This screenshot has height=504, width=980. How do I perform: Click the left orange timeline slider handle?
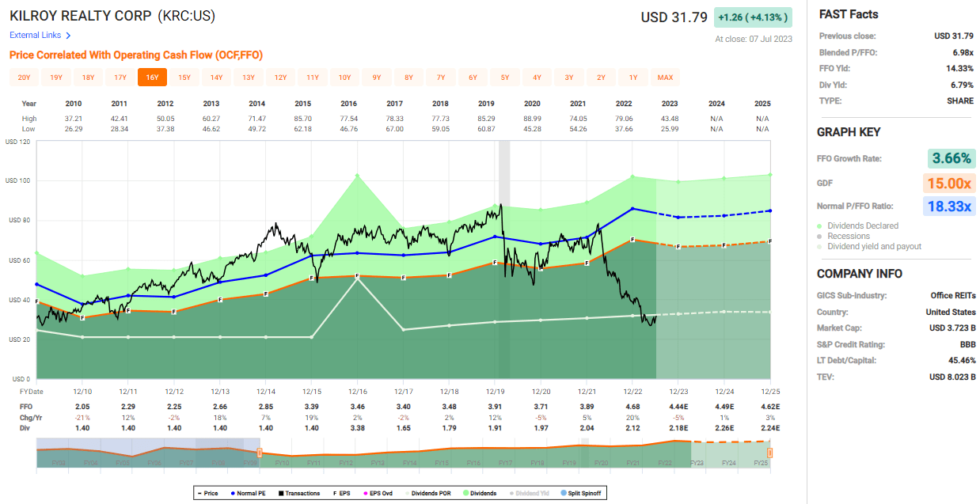(260, 452)
